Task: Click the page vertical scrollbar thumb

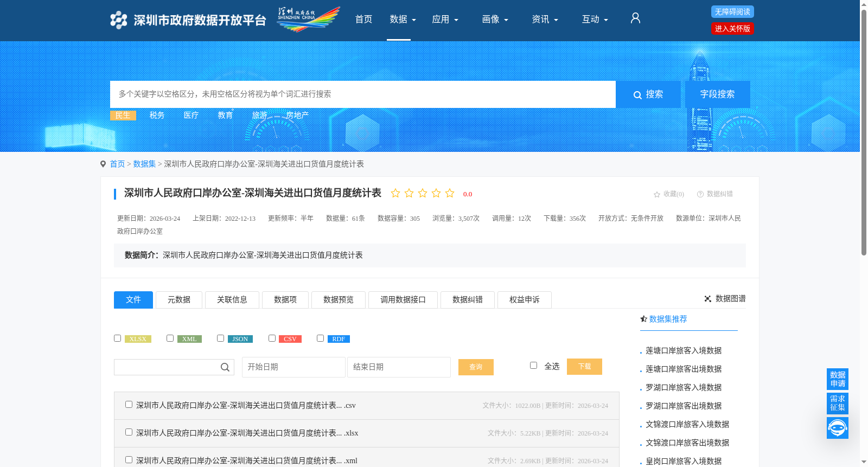Action: pyautogui.click(x=864, y=132)
